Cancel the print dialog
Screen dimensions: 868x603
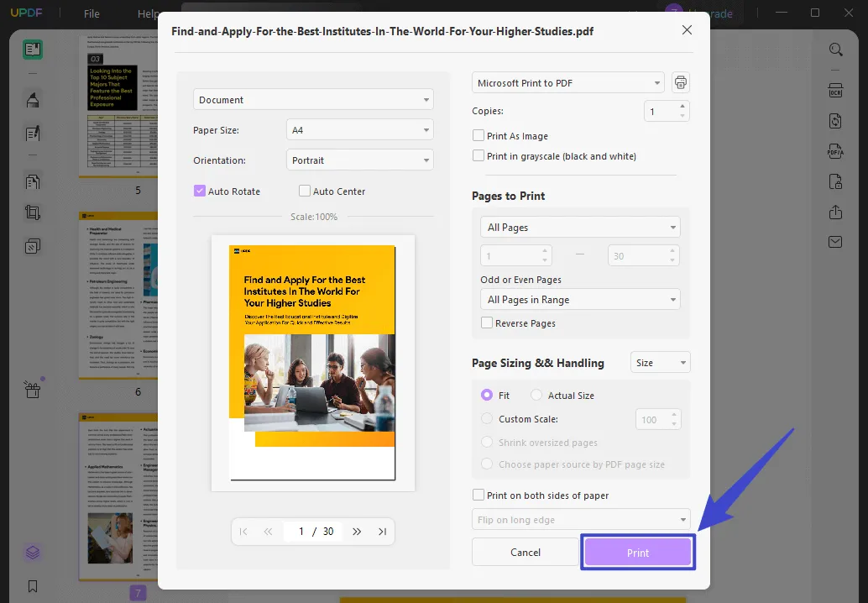click(x=526, y=552)
